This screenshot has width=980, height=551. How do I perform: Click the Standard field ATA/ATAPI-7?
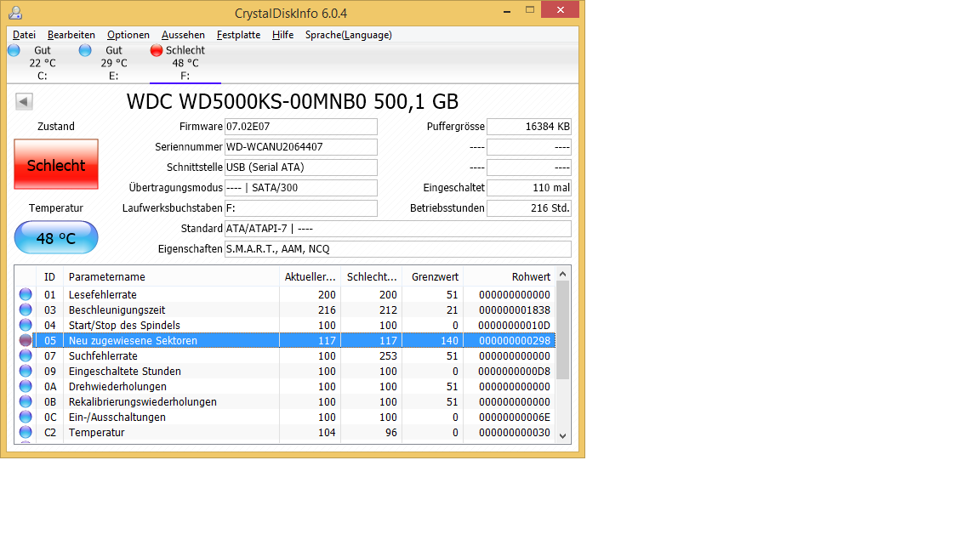(x=398, y=229)
